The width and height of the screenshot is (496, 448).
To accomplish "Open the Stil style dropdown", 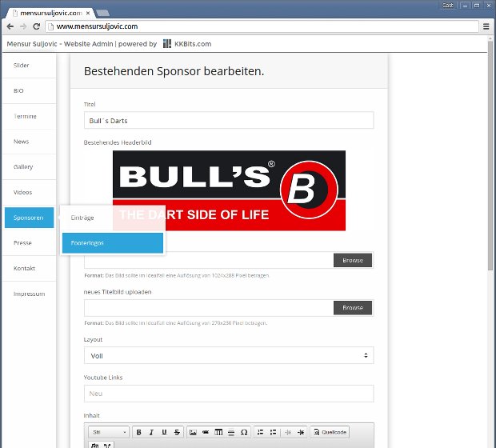I will [109, 432].
